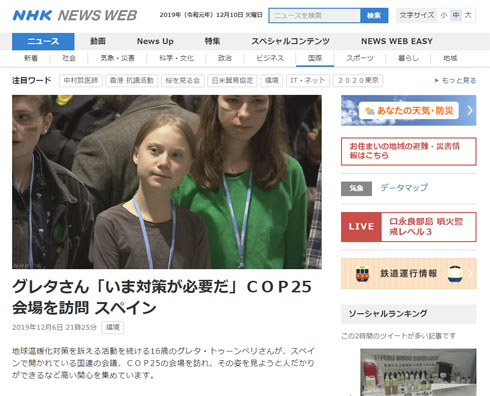Open the NEWS WEB EASY tab
Viewport: 490px width, 396px height.
397,41
